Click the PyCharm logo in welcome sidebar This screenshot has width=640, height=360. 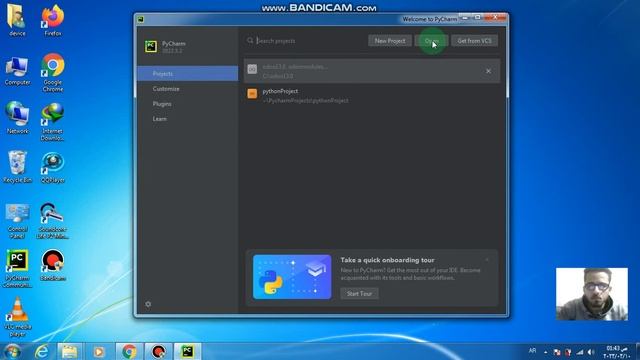pos(151,46)
